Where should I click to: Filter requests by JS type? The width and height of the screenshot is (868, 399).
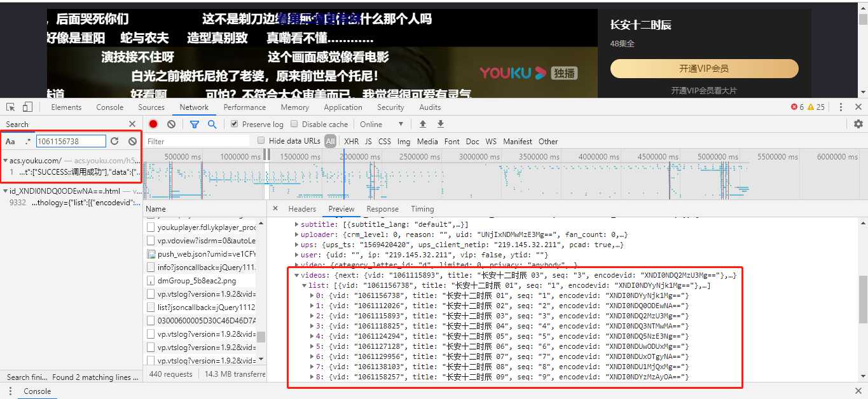point(368,141)
